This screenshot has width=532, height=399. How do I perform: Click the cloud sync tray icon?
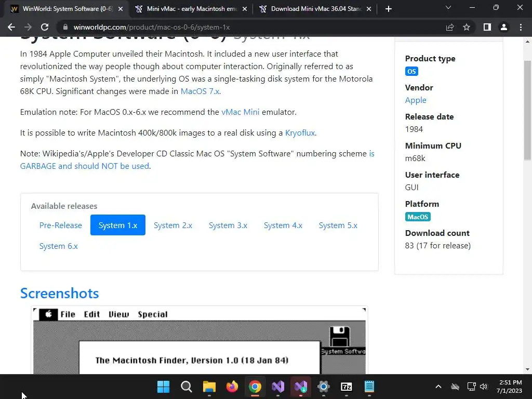pyautogui.click(x=455, y=387)
